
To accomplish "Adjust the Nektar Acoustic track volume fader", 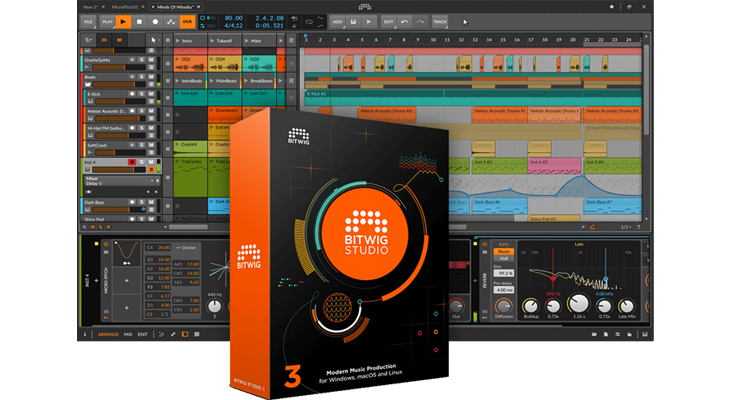I will pos(121,118).
